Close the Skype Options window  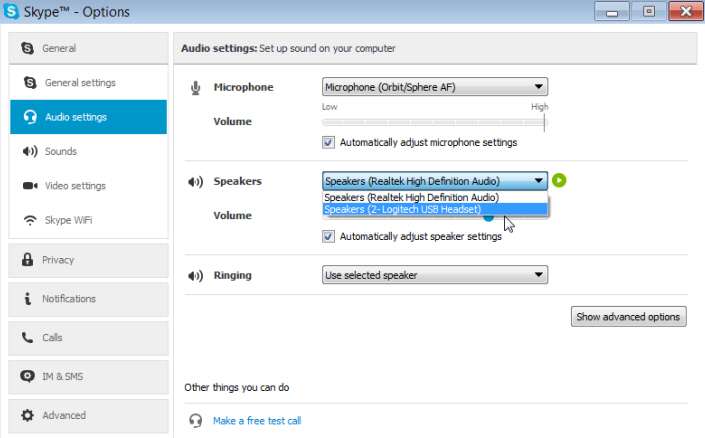coord(686,11)
